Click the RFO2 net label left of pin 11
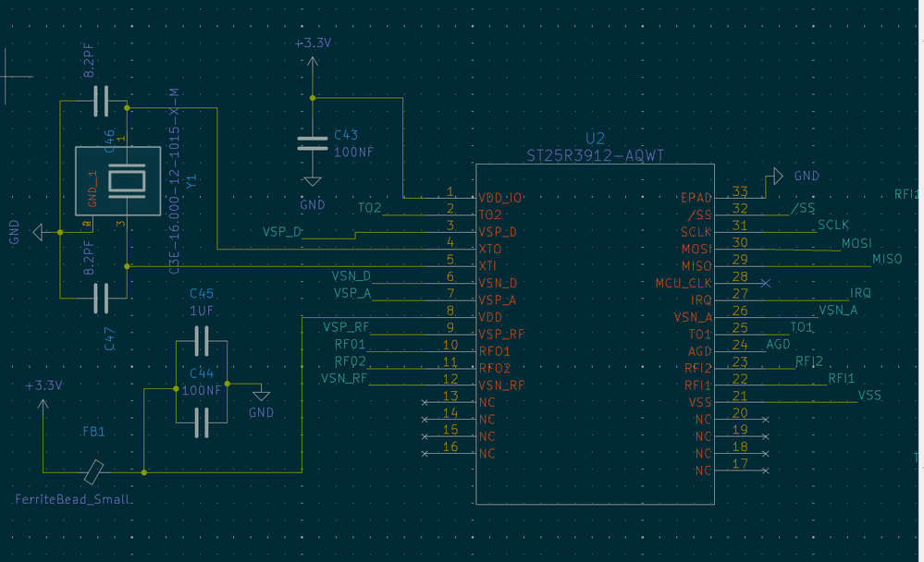Viewport: 924px width, 562px height. (350, 361)
